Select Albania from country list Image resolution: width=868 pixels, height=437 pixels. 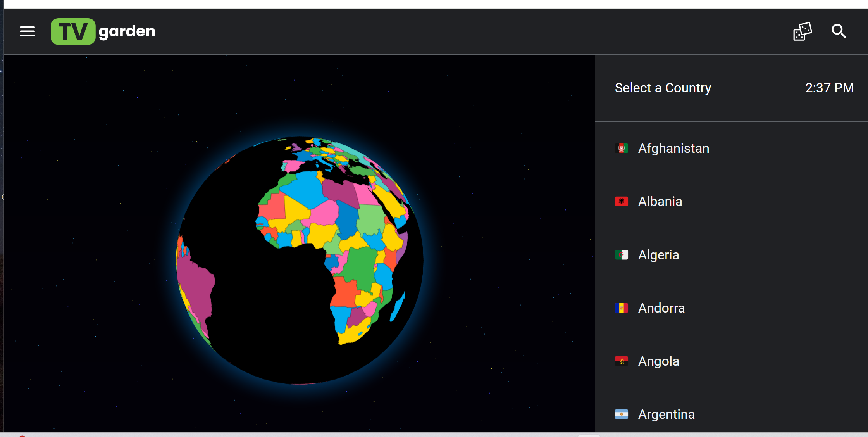tap(660, 201)
